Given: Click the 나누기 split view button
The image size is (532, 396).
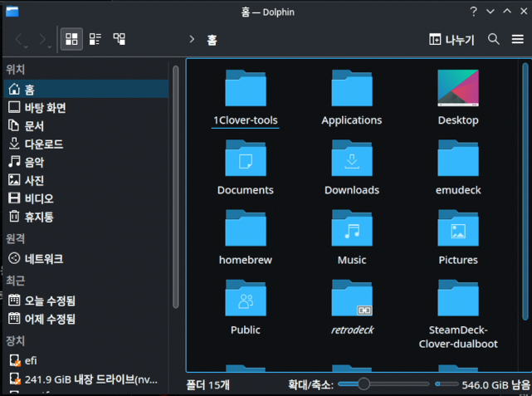Looking at the screenshot, I should click(x=451, y=40).
